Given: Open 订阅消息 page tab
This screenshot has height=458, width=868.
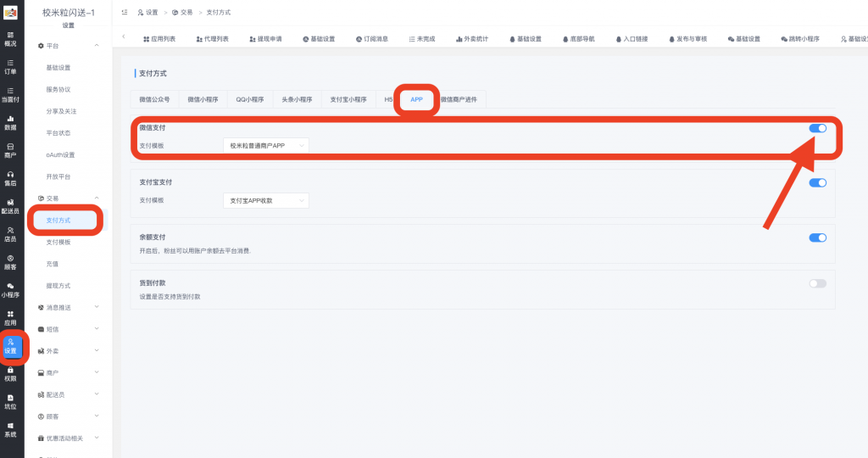Looking at the screenshot, I should (372, 39).
